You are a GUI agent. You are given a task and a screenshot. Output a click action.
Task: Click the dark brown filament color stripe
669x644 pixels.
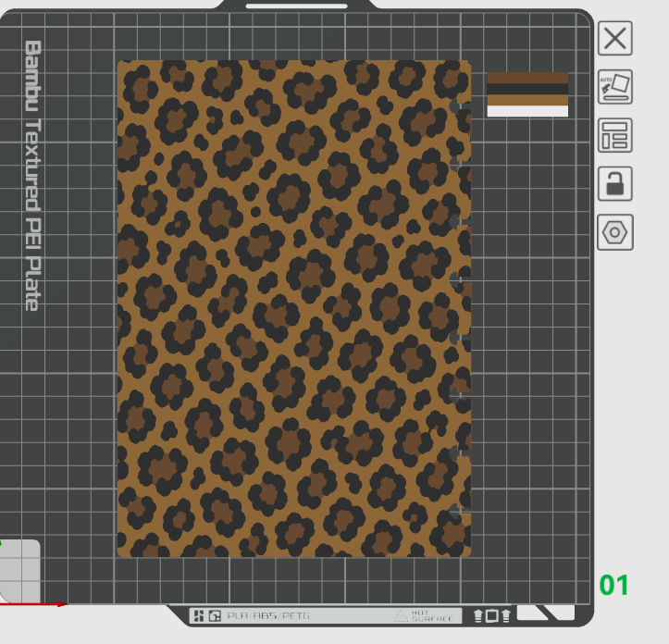527,78
